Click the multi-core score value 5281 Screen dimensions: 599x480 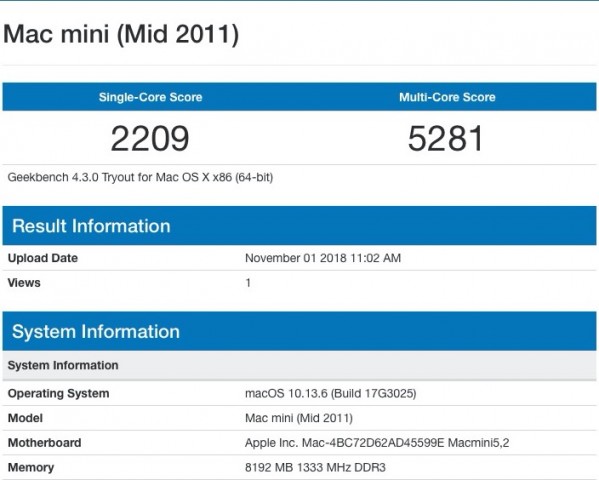point(446,138)
